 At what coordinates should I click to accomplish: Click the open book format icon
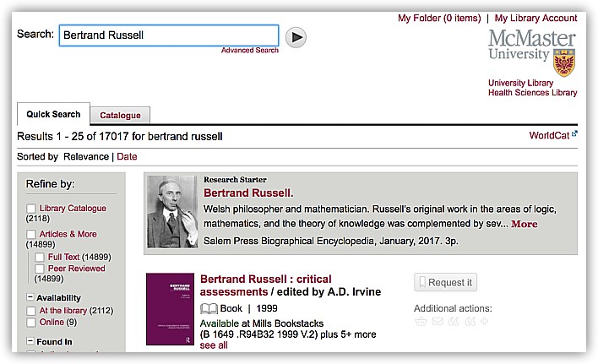(x=209, y=308)
